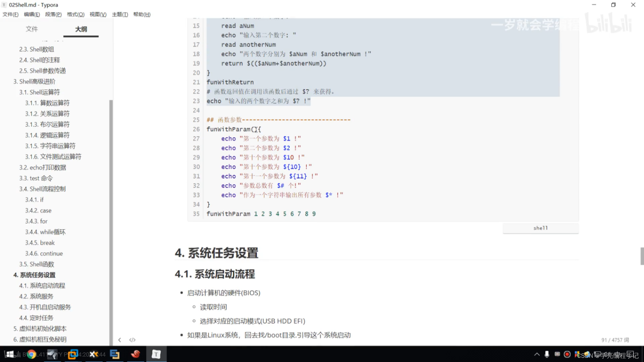Click bullet text 启动计算机的硬件(BIOS)

[224, 293]
